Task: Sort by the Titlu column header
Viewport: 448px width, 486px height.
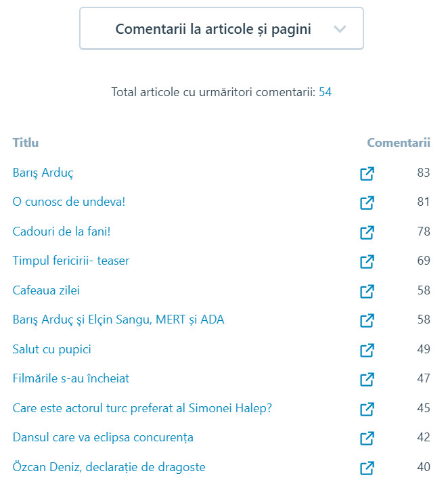Action: (x=26, y=143)
